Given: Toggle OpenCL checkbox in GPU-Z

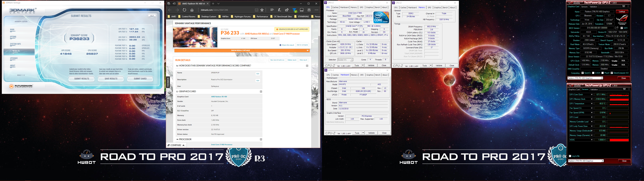Looking at the screenshot, I should 582,73.
